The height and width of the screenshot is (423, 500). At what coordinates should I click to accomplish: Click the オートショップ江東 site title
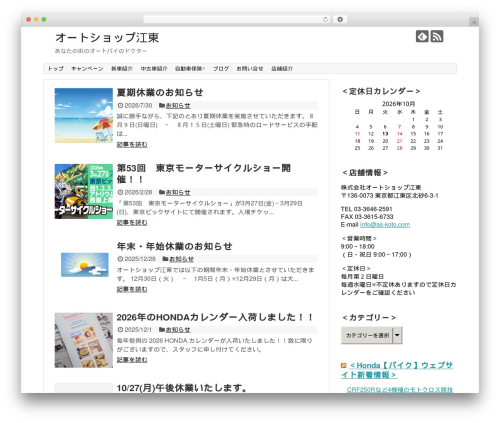tap(107, 38)
